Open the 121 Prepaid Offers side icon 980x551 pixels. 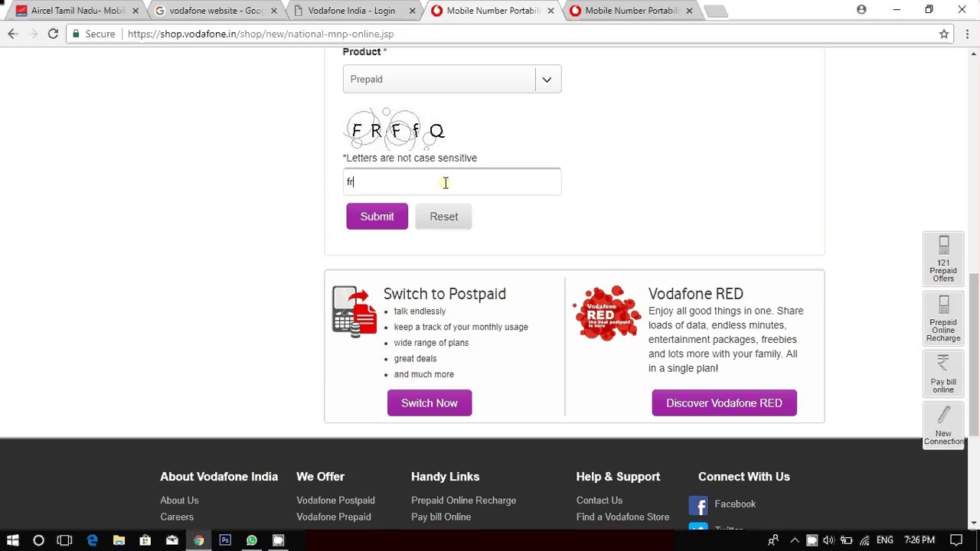[x=943, y=259]
